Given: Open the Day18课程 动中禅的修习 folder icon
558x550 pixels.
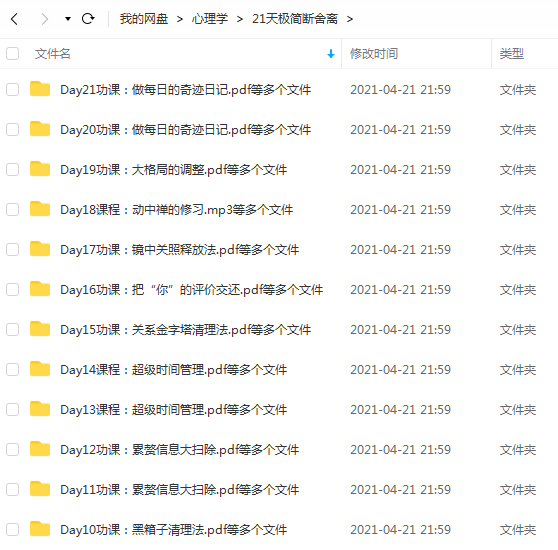Looking at the screenshot, I should pyautogui.click(x=40, y=209).
